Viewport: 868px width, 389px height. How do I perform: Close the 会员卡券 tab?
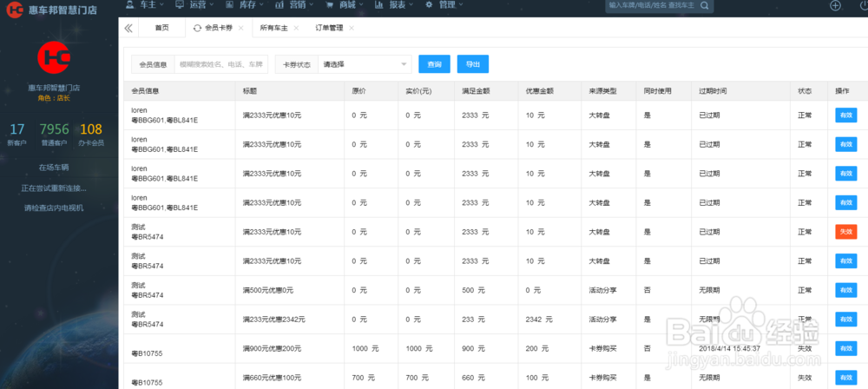coord(240,29)
